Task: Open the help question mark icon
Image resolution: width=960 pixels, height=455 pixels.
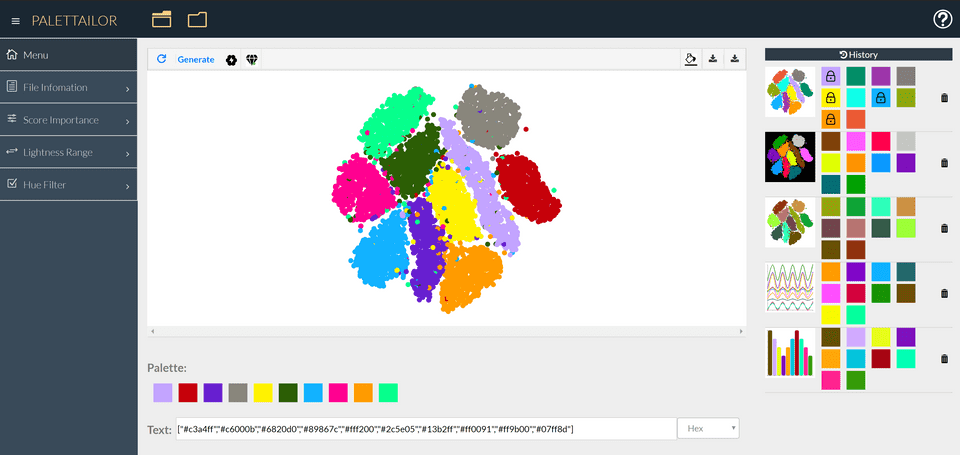Action: (942, 19)
